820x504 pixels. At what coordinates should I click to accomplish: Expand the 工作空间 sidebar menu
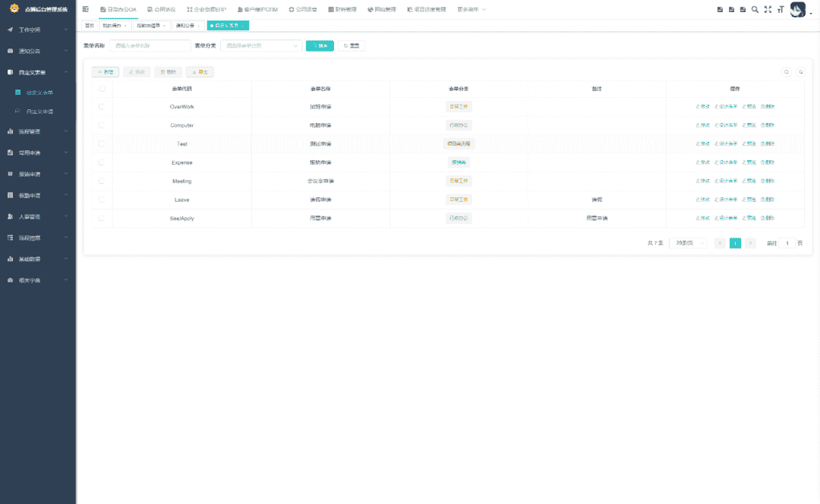pyautogui.click(x=38, y=30)
